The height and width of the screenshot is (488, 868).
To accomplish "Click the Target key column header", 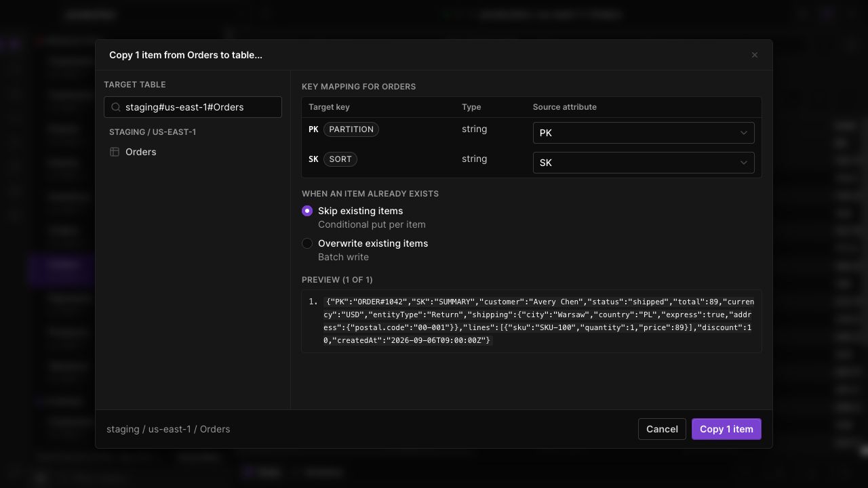I will [x=329, y=107].
